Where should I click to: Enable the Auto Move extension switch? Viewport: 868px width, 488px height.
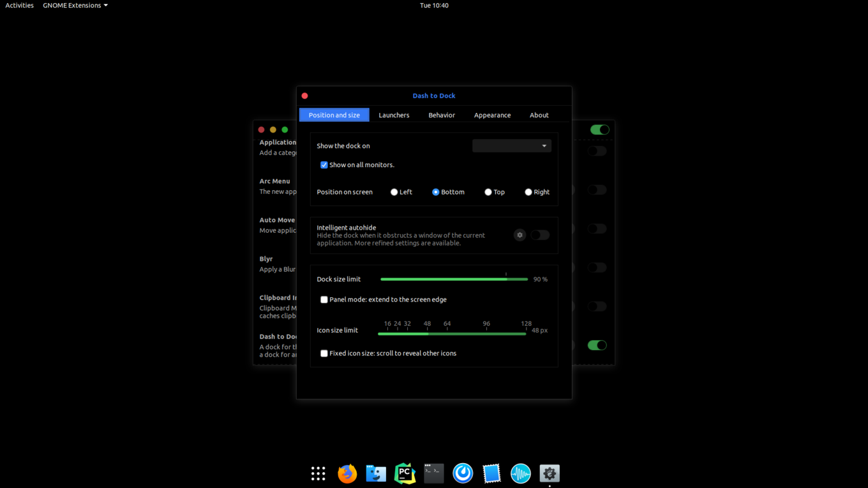pos(597,228)
